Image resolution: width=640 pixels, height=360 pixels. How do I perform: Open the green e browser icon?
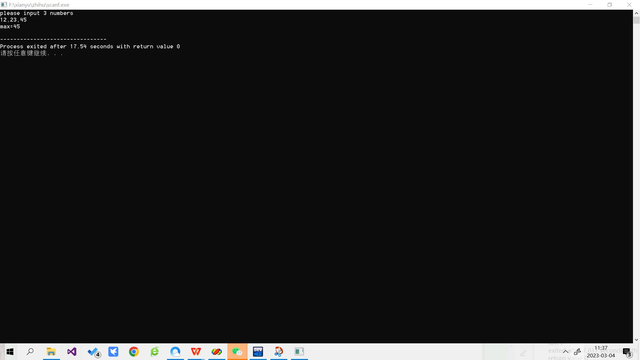click(154, 351)
